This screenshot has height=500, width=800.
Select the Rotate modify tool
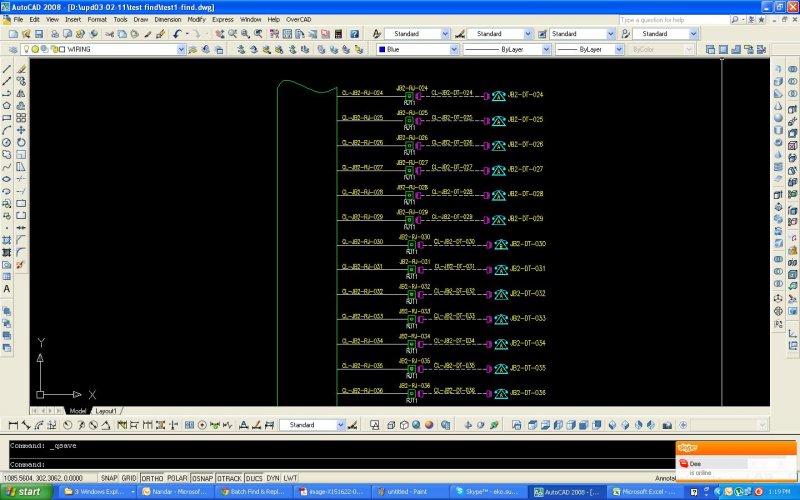coord(21,142)
